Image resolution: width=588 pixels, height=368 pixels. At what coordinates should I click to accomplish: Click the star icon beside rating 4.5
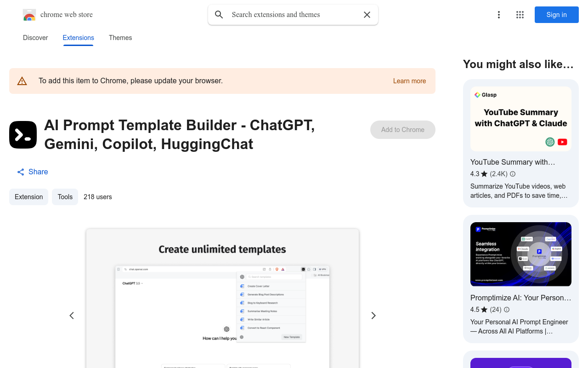484,310
